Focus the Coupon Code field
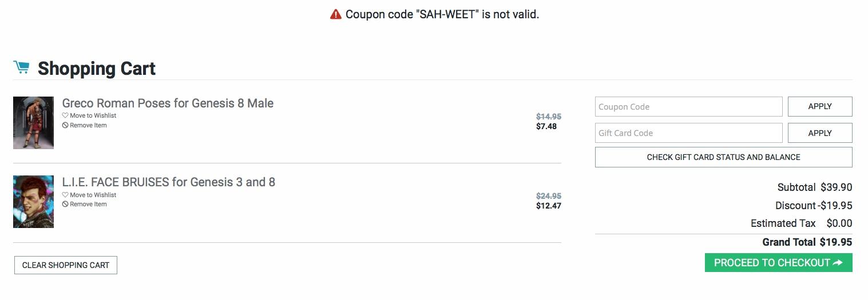The height and width of the screenshot is (300, 868). pyautogui.click(x=688, y=107)
